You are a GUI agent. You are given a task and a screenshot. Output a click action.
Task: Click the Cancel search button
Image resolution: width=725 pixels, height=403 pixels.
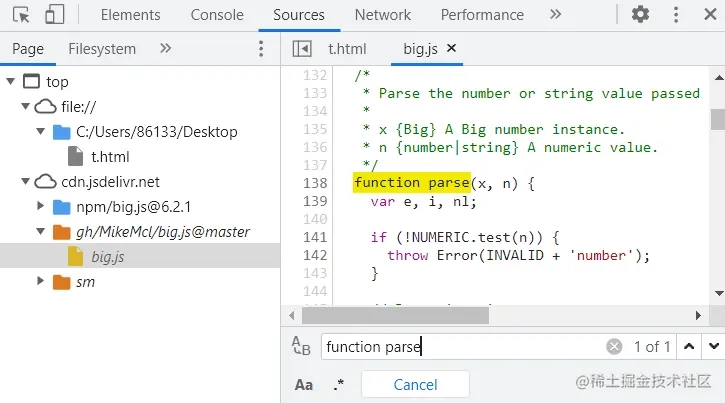point(415,384)
